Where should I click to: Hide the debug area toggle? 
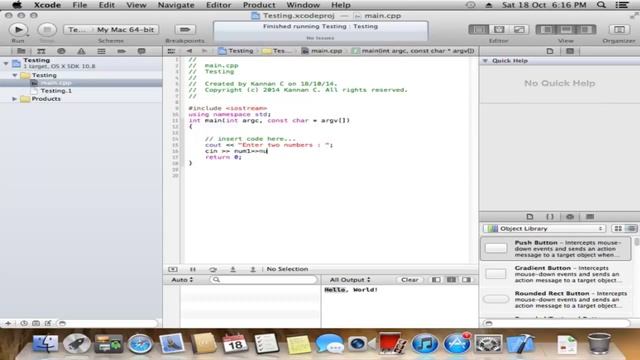(173, 269)
